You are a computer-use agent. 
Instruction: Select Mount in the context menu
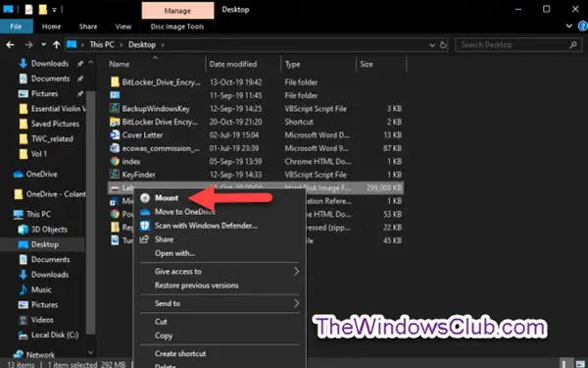click(167, 198)
